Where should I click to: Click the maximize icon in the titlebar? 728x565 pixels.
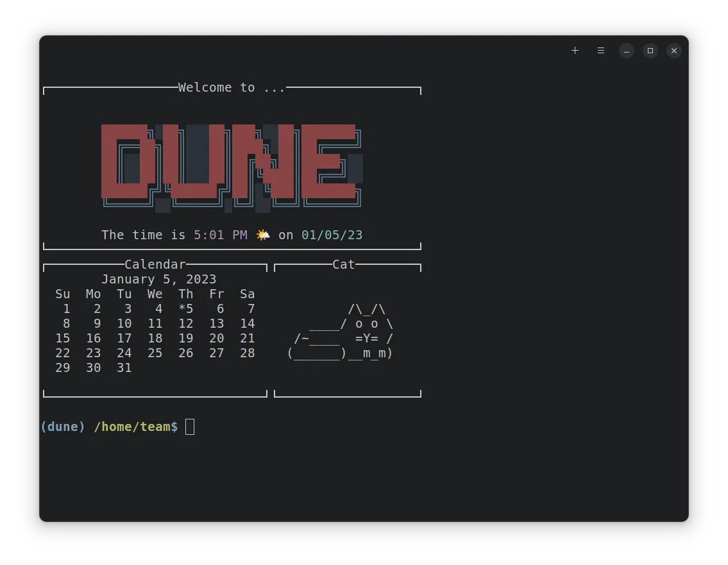pos(650,50)
